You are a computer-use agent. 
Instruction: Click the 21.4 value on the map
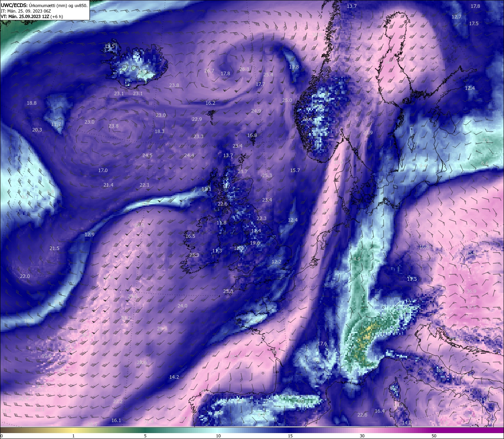[108, 185]
